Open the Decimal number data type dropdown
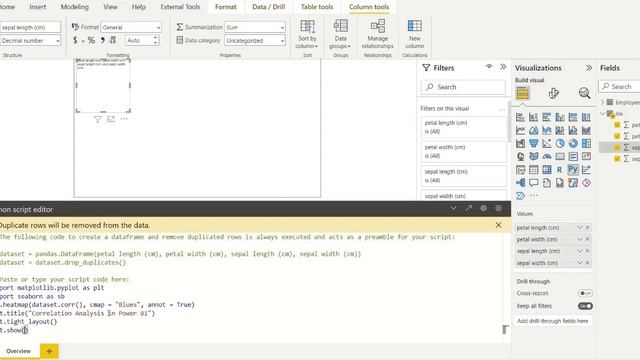640x360 pixels. click(31, 40)
